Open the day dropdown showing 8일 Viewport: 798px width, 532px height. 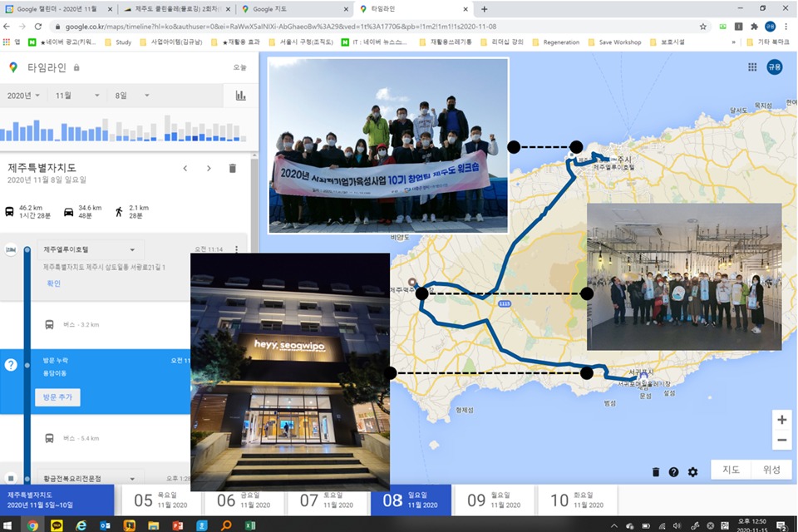[x=132, y=96]
